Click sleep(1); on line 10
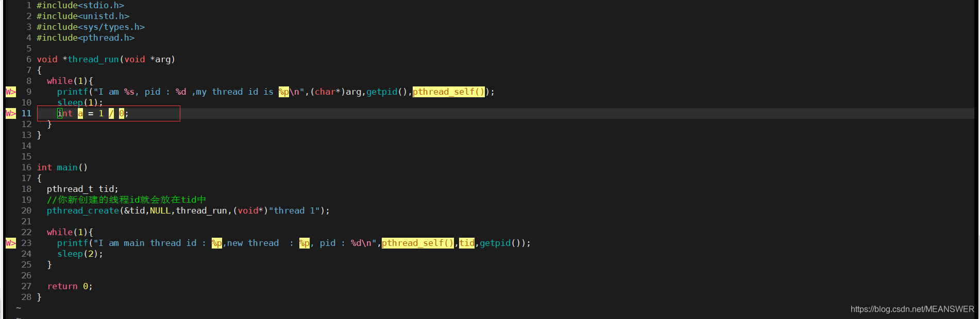 tap(80, 102)
